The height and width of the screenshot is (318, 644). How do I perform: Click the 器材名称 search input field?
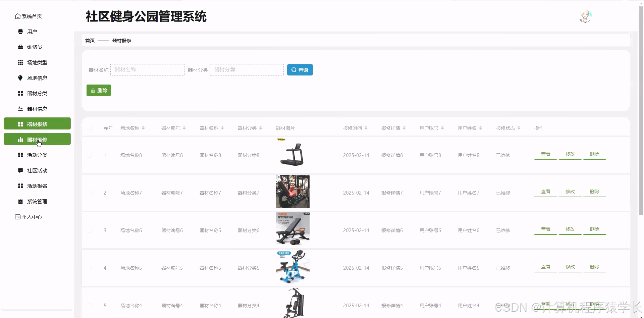point(147,70)
